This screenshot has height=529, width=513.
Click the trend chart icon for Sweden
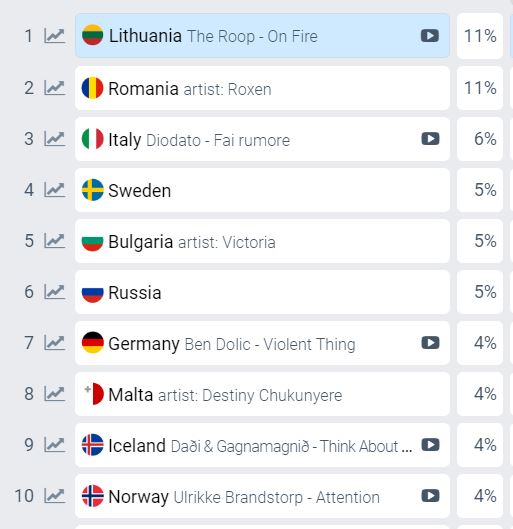coord(54,190)
